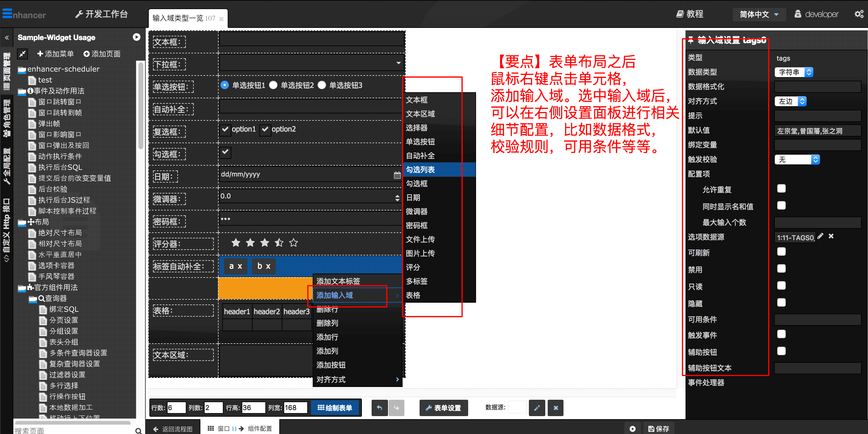
Task: Click the undo arrow button
Action: (x=380, y=408)
